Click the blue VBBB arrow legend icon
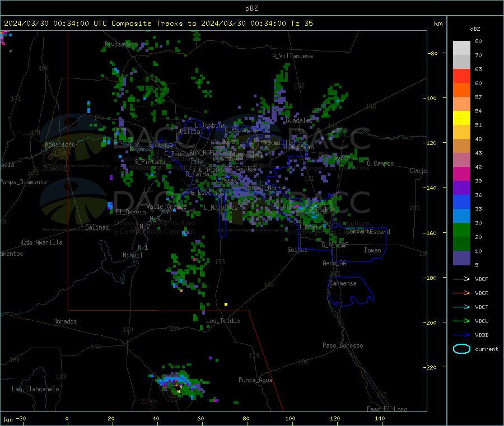Viewport: 504px width, 426px height. point(461,335)
